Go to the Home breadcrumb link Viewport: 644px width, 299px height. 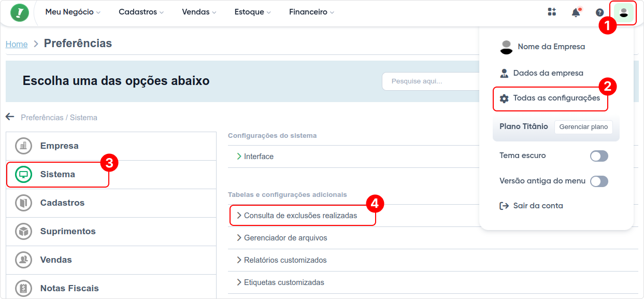[17, 44]
